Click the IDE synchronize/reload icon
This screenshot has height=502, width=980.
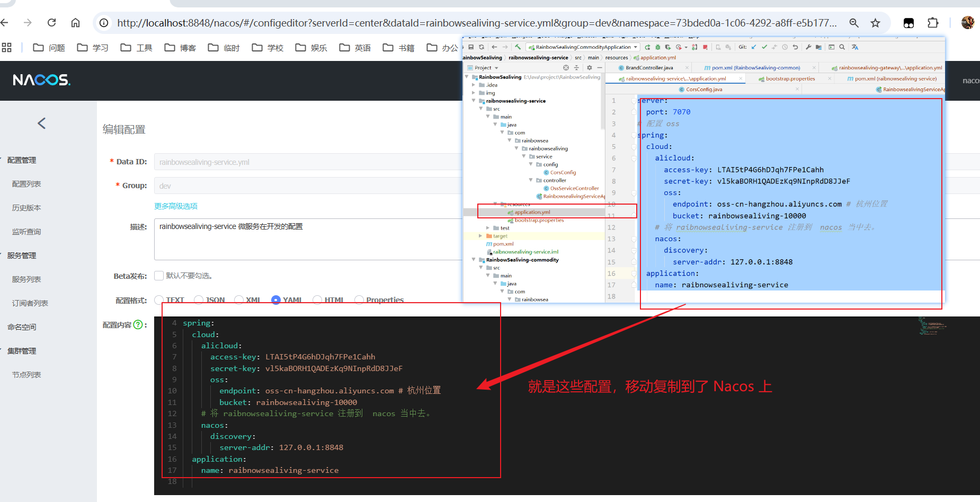[x=482, y=47]
